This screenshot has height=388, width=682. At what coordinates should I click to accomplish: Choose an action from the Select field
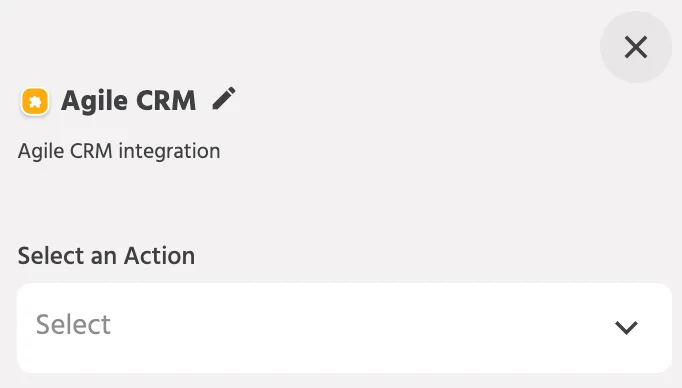(x=344, y=328)
